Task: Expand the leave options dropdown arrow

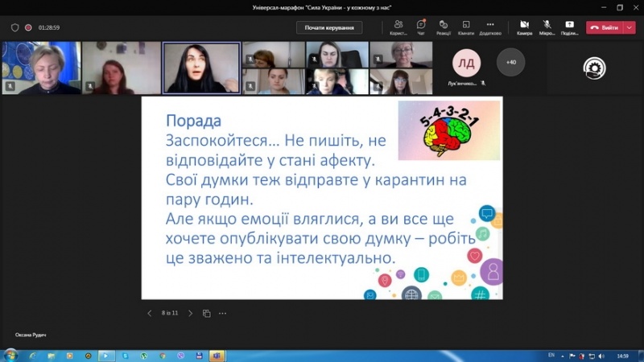Action: [x=630, y=27]
